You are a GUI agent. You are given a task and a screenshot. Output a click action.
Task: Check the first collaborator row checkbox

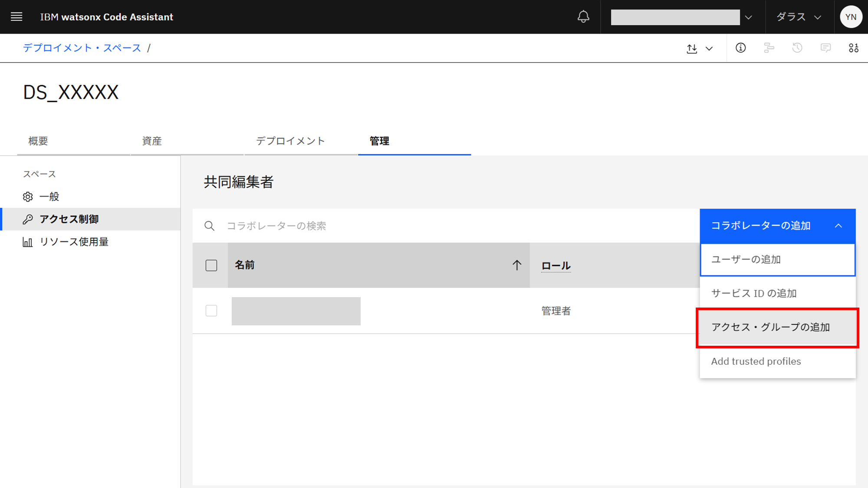coord(211,311)
